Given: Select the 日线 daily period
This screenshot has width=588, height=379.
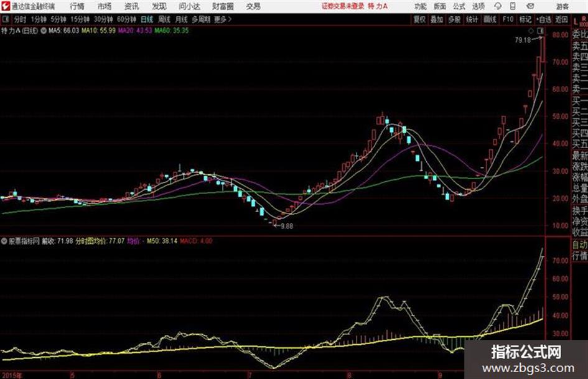Looking at the screenshot, I should pyautogui.click(x=147, y=19).
